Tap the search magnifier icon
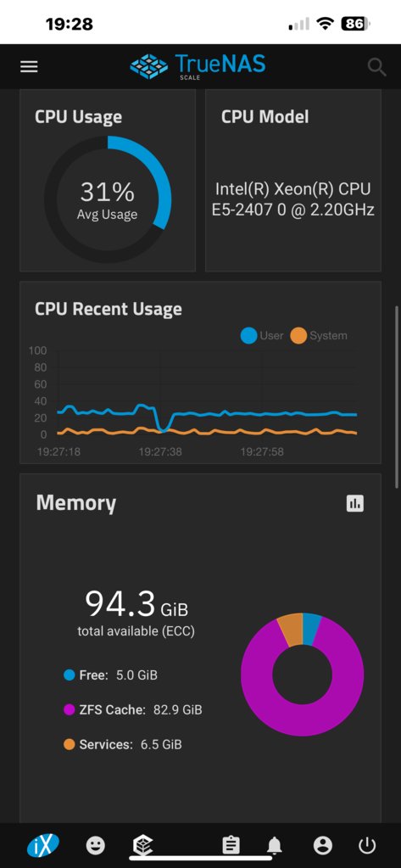Viewport: 401px width, 868px height. (376, 68)
